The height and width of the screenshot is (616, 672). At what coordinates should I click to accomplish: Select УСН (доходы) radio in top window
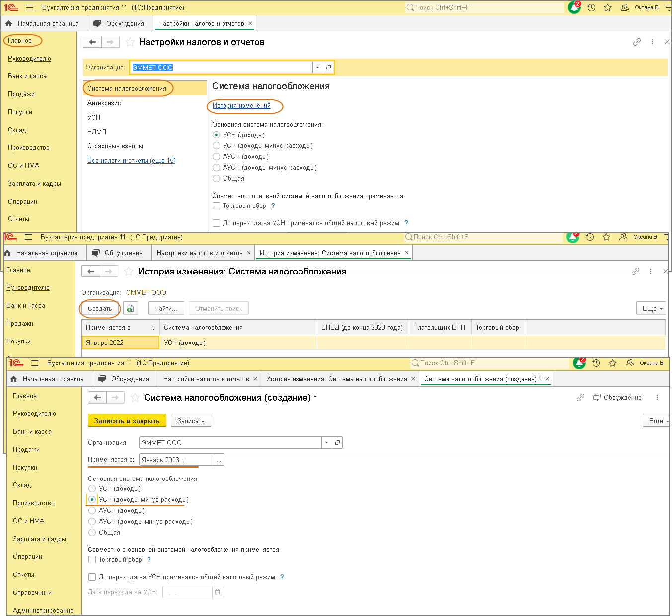pyautogui.click(x=216, y=135)
